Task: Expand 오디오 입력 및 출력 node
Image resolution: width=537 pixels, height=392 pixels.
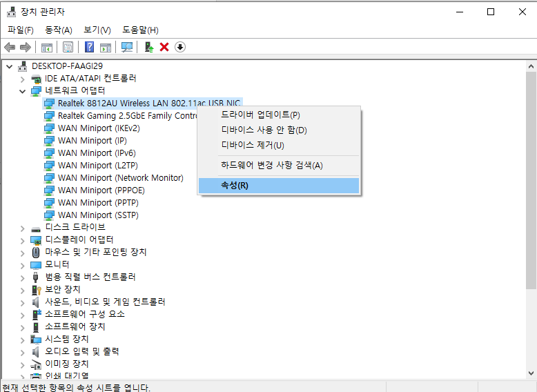Action: 23,352
